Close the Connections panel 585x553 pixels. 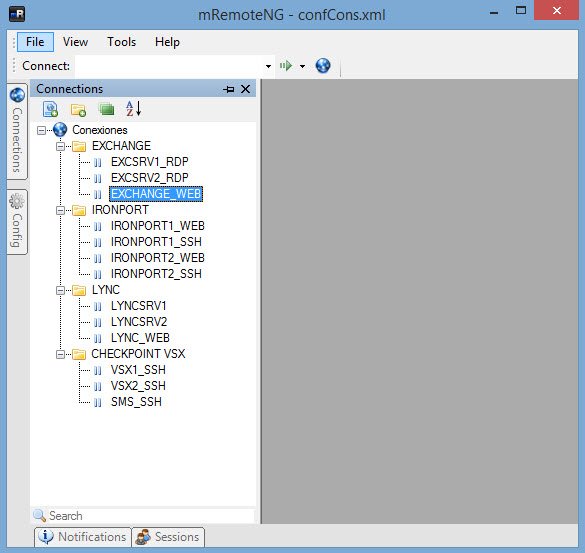pos(245,89)
